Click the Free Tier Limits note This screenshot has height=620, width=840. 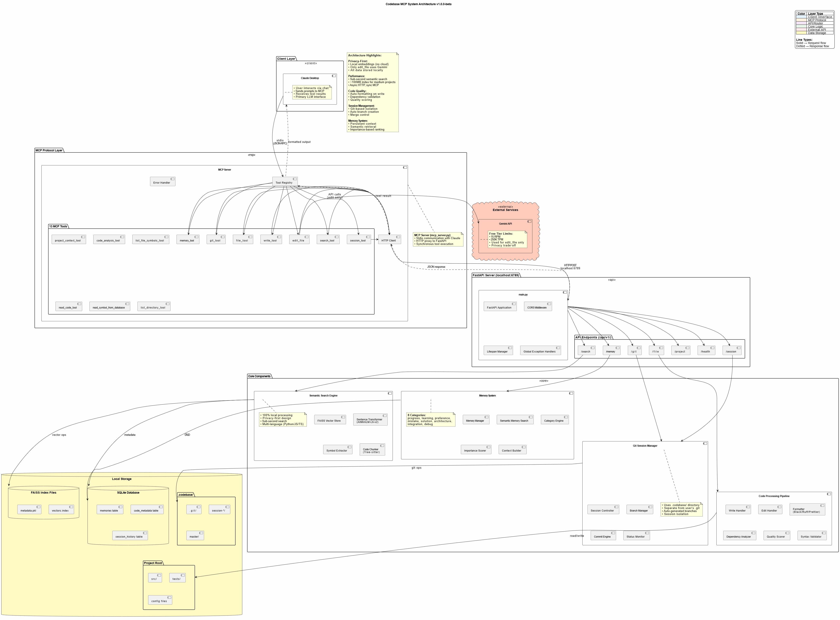(508, 240)
